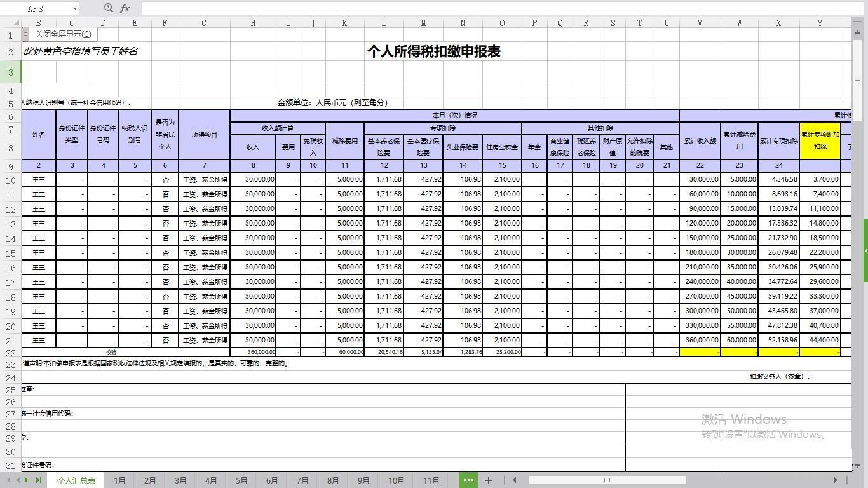
Task: Click the horizontal scrollbar left arrow
Action: (515, 480)
